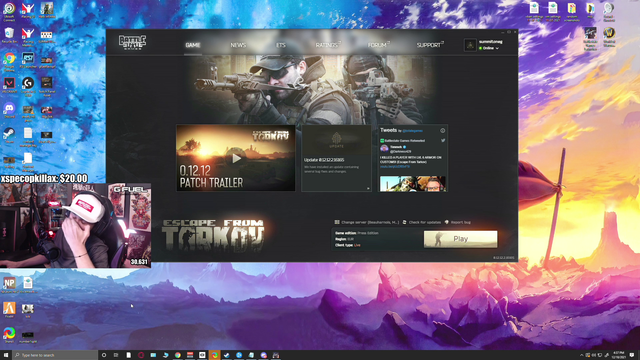Open the ETS tab
640x360 pixels.
(281, 45)
